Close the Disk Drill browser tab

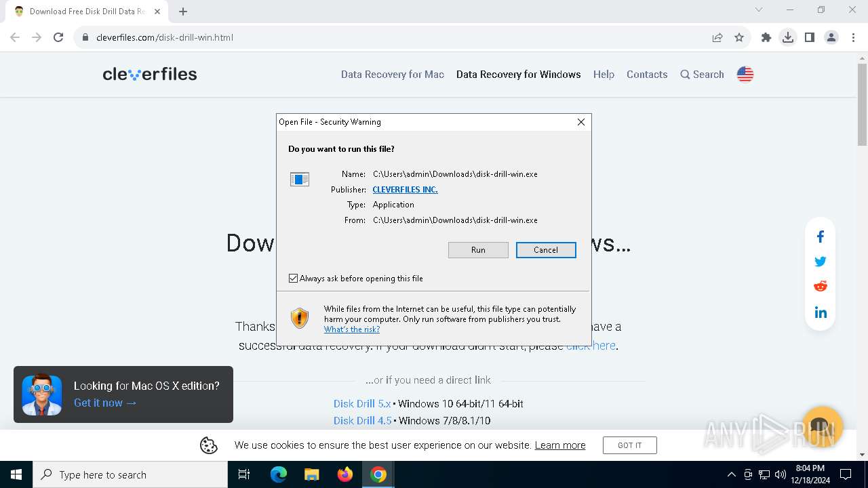coord(157,12)
